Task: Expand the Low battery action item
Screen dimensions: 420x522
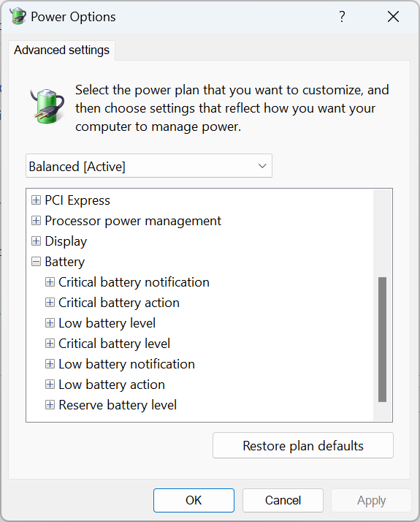Action: pyautogui.click(x=50, y=385)
